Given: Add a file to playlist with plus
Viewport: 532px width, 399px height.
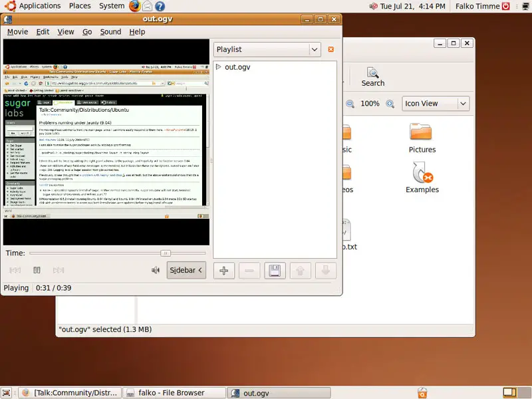Looking at the screenshot, I should 224,271.
